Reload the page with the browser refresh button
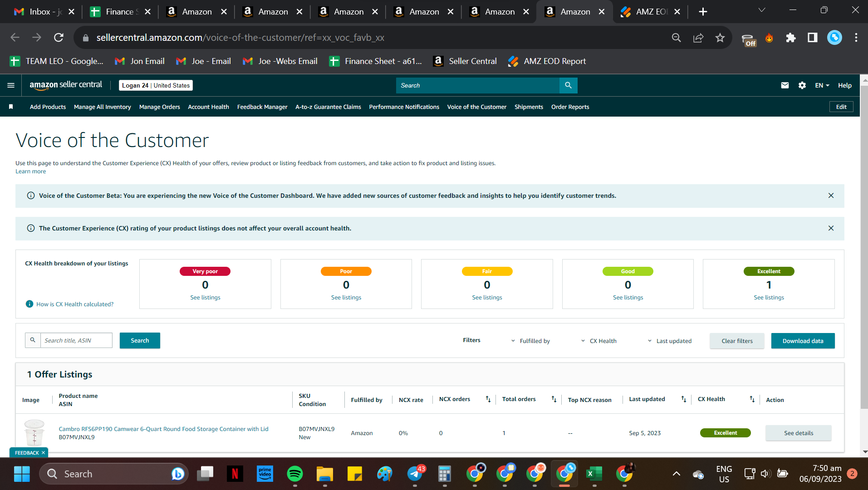This screenshot has height=490, width=868. point(59,38)
